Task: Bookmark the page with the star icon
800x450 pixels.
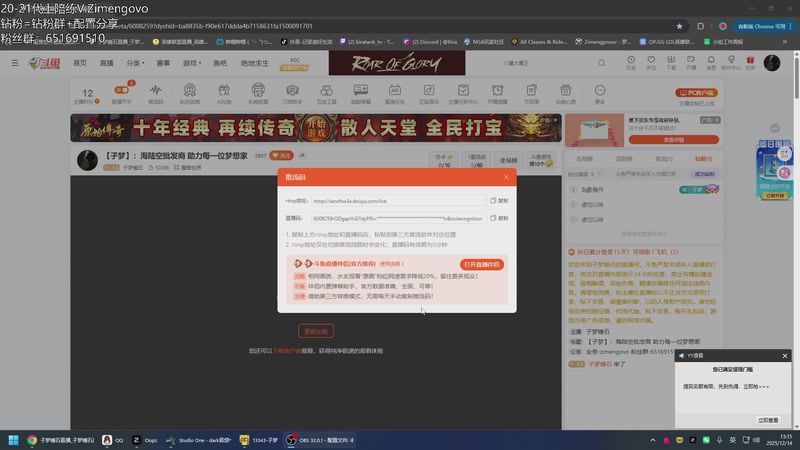Action: tap(679, 26)
